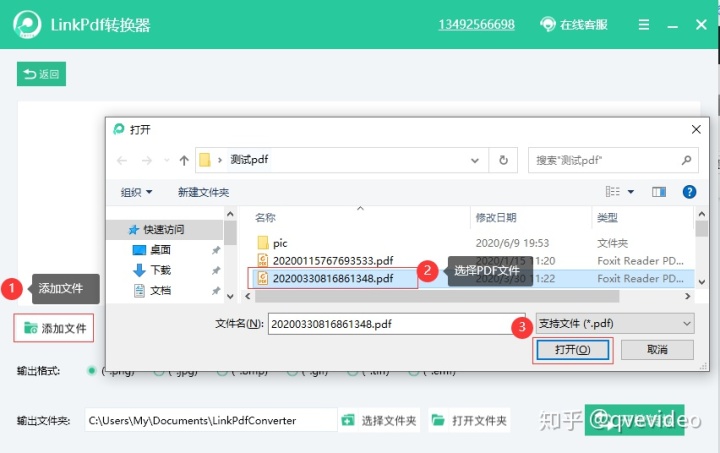Go back using dialog's back arrow

(x=122, y=160)
